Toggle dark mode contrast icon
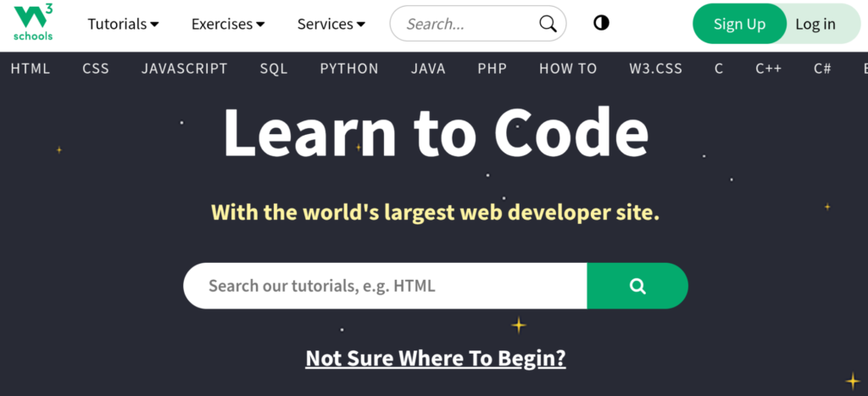 click(601, 24)
